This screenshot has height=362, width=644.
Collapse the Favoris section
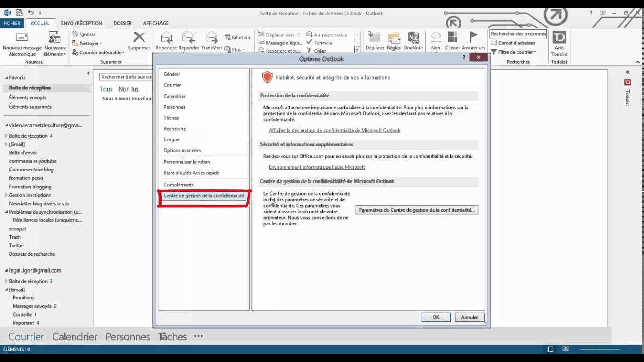tap(7, 78)
